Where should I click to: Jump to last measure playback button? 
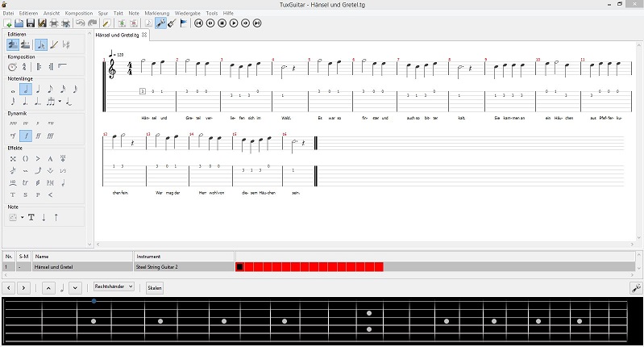coord(257,23)
